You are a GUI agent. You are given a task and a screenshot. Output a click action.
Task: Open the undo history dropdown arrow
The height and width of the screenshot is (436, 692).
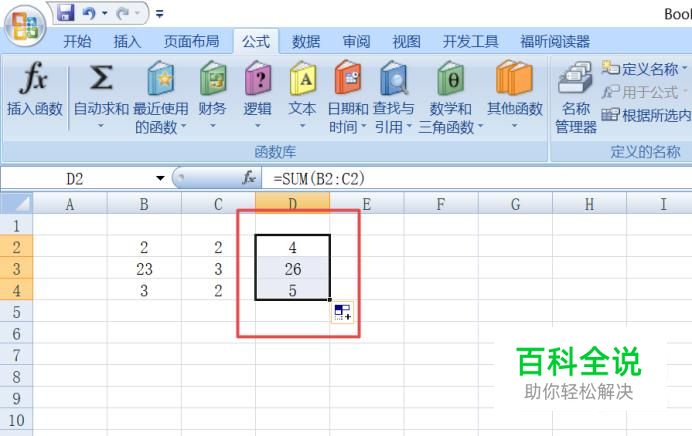click(105, 14)
